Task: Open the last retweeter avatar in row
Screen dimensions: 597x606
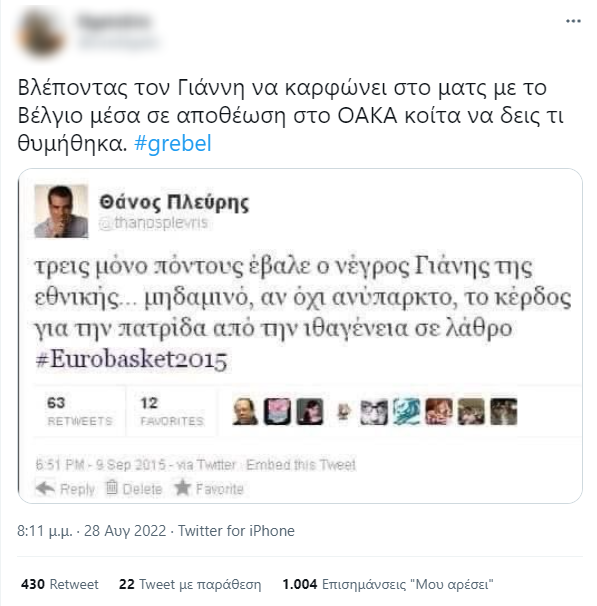Action: tap(503, 412)
